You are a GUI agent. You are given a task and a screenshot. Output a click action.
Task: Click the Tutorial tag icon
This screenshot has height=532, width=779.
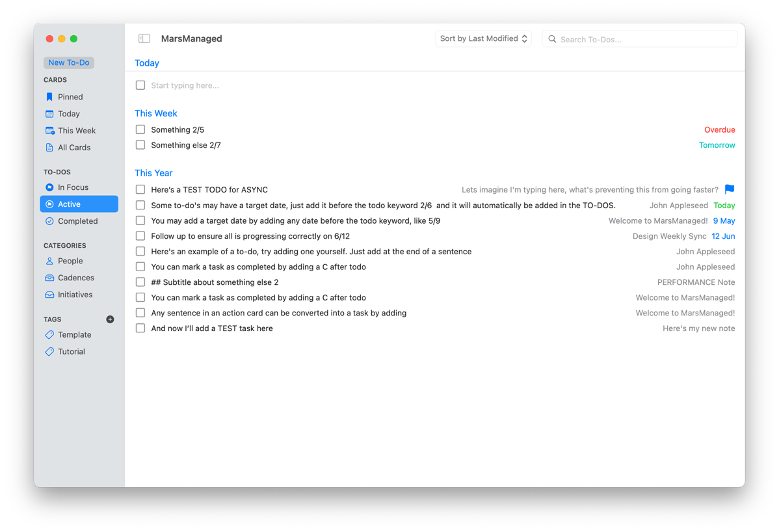(x=49, y=352)
